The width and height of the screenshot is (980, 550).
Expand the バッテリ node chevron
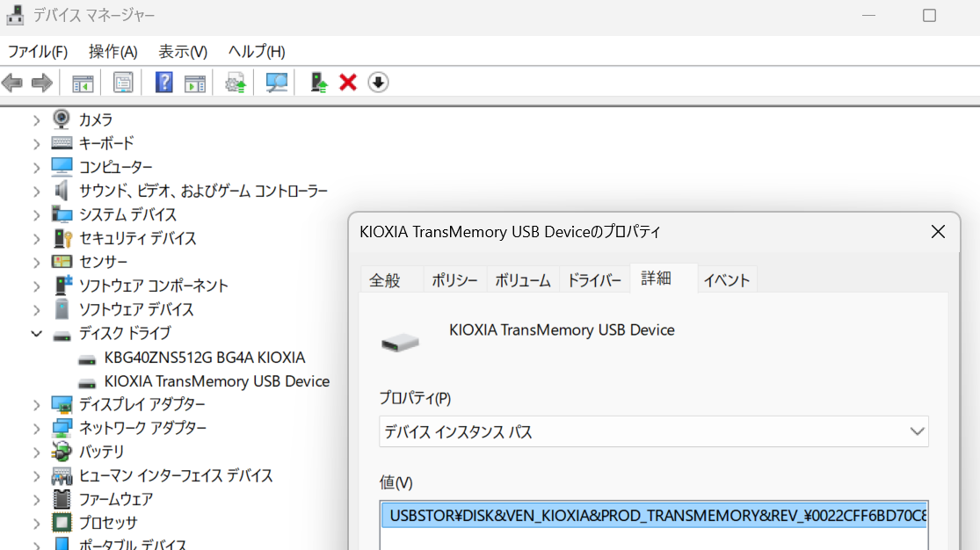coord(36,452)
